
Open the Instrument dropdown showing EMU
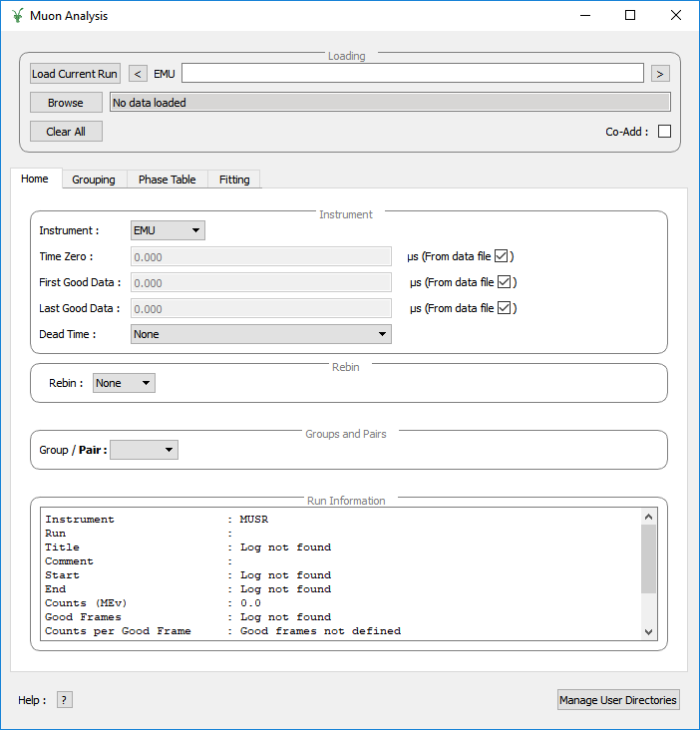click(168, 230)
